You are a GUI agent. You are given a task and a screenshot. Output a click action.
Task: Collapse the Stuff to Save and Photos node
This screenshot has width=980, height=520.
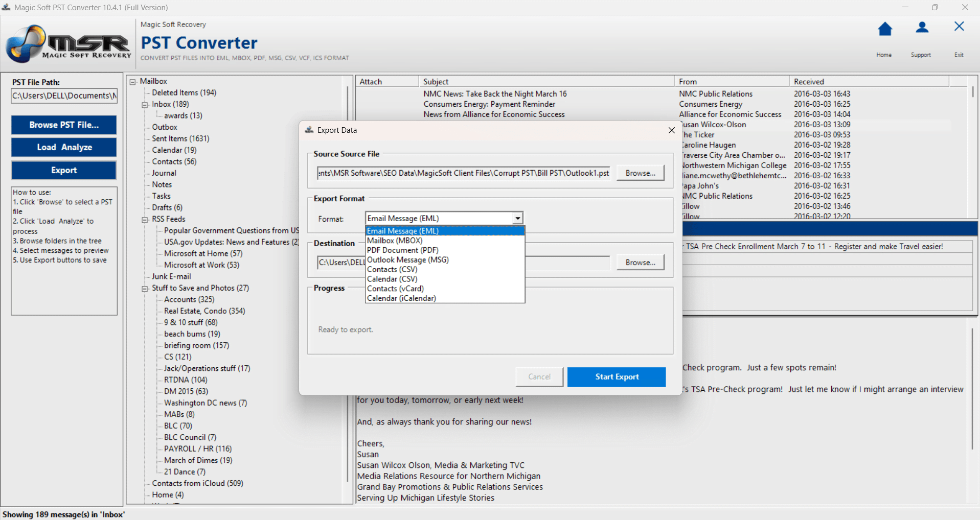pos(145,289)
